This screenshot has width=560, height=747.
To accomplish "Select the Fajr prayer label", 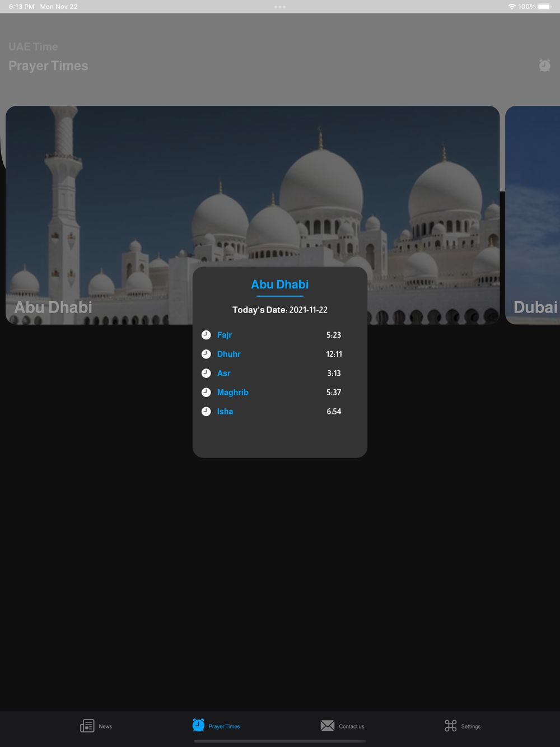I will 225,335.
